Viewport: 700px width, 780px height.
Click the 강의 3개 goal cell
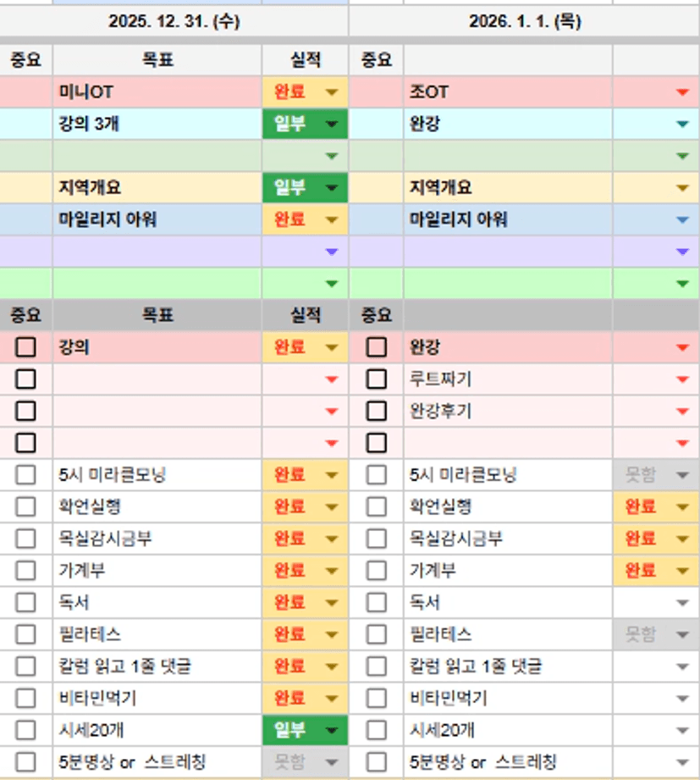(x=157, y=124)
